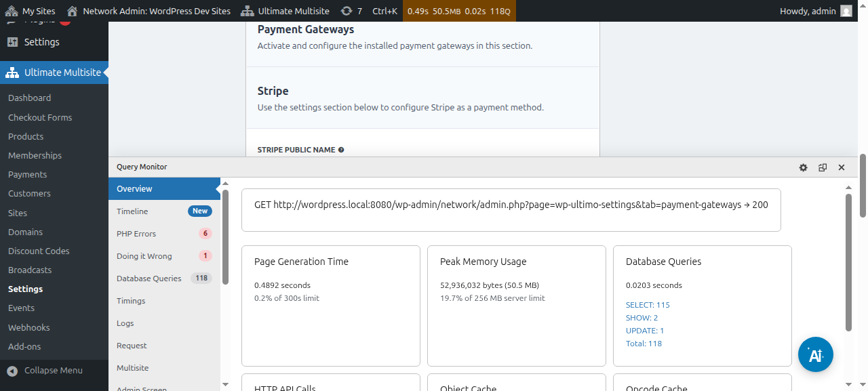
Task: Click SHOW: 2 queries link
Action: [x=642, y=318]
